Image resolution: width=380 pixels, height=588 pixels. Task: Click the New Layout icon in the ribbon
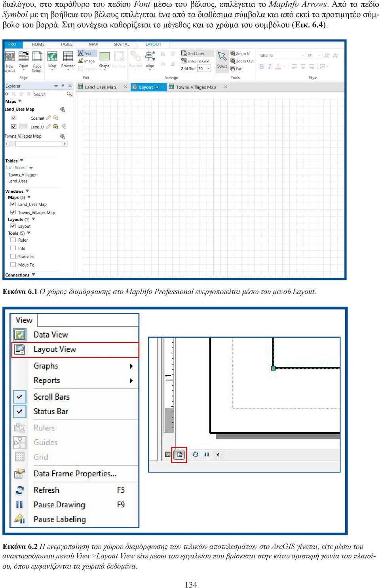tap(9, 57)
